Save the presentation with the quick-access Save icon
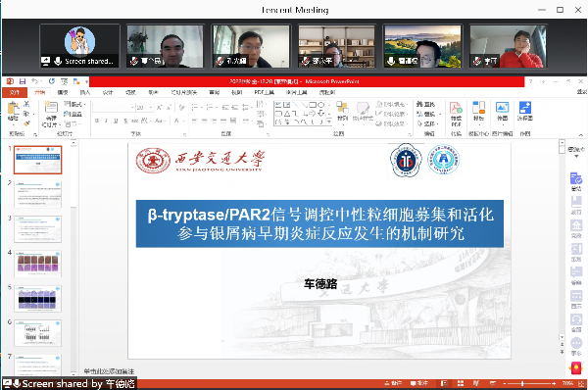Viewport: 588px width, 390px height. click(x=23, y=81)
